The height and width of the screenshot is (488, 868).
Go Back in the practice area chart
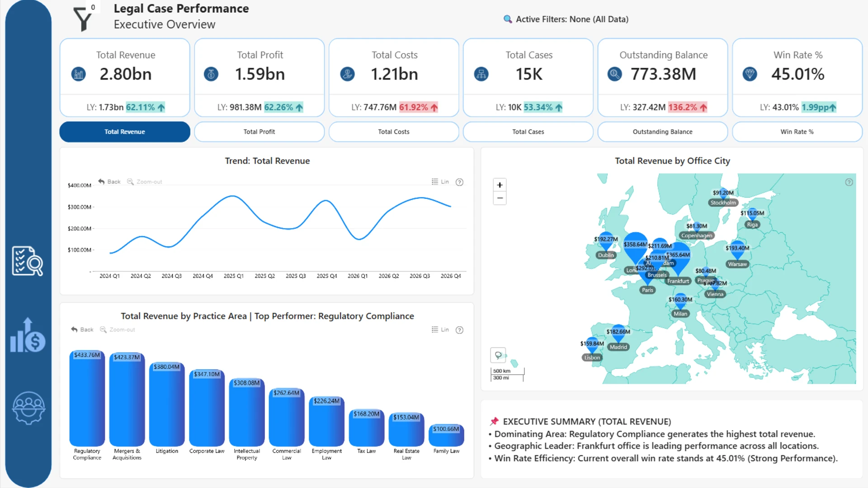82,329
